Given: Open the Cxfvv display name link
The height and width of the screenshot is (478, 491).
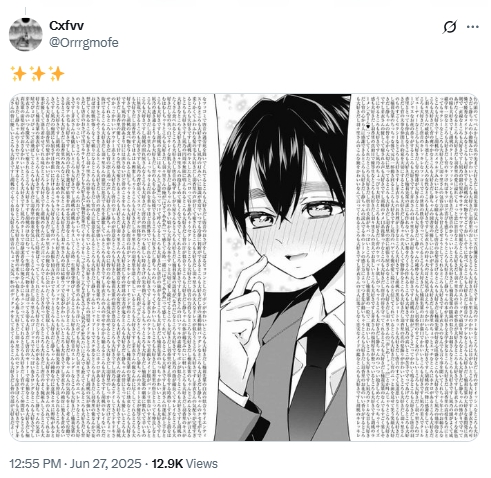Looking at the screenshot, I should point(66,26).
